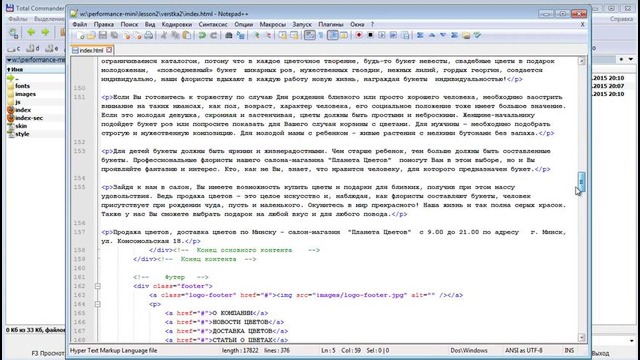Click the Save All toolbar icon
This screenshot has width=640, height=360.
[x=114, y=35]
